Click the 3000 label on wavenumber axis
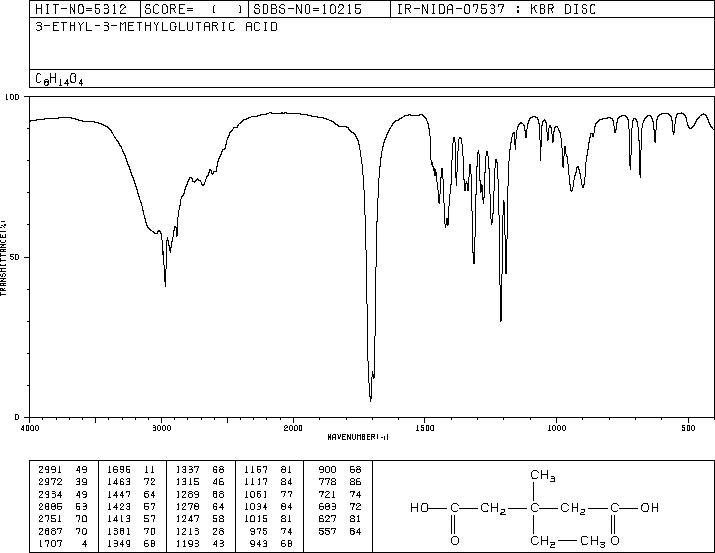This screenshot has height=553, width=715. [x=161, y=428]
